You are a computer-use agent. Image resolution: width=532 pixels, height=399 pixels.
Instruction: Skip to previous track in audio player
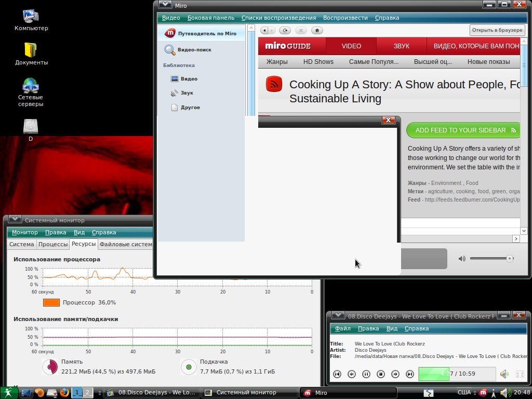point(337,374)
